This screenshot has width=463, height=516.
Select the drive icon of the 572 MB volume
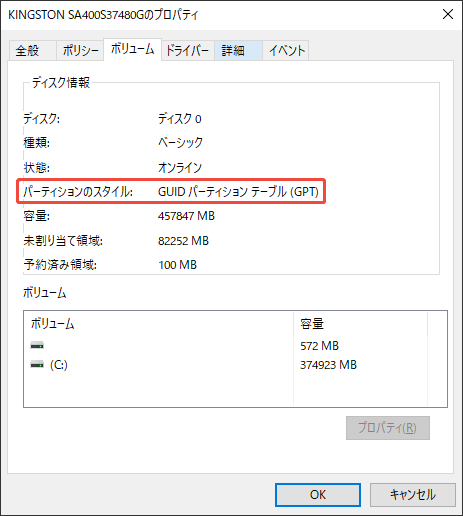tap(37, 346)
